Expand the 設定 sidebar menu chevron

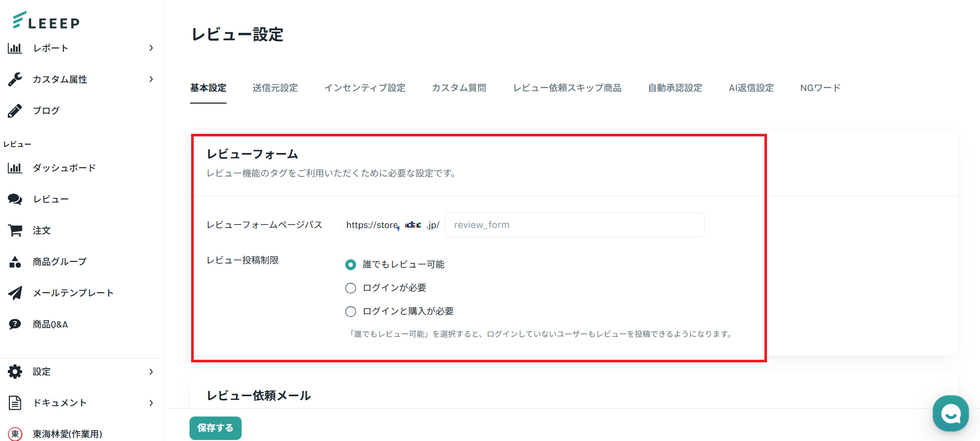tap(151, 372)
